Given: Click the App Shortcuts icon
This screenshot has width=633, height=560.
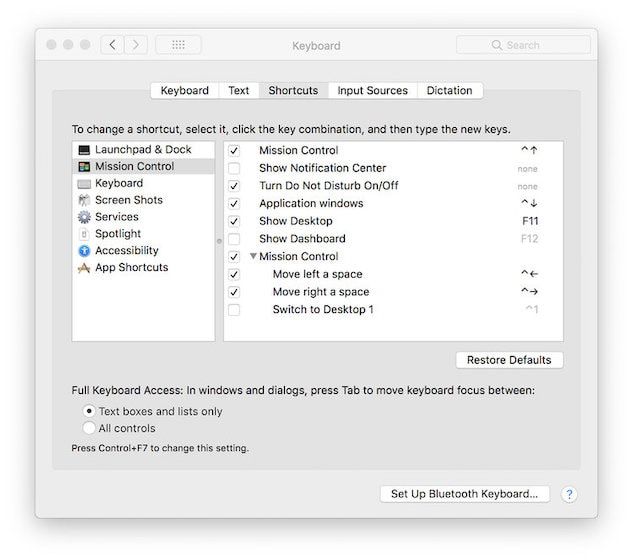Looking at the screenshot, I should coord(84,268).
